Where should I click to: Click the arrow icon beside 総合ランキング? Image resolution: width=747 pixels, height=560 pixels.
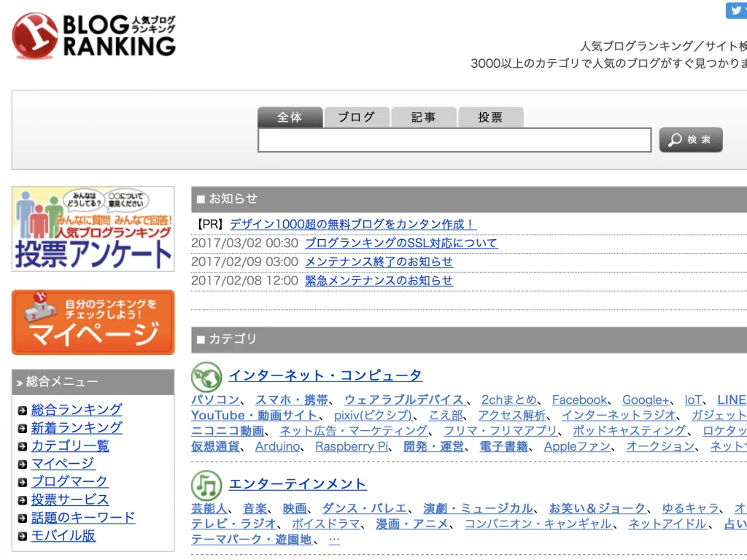coord(22,411)
